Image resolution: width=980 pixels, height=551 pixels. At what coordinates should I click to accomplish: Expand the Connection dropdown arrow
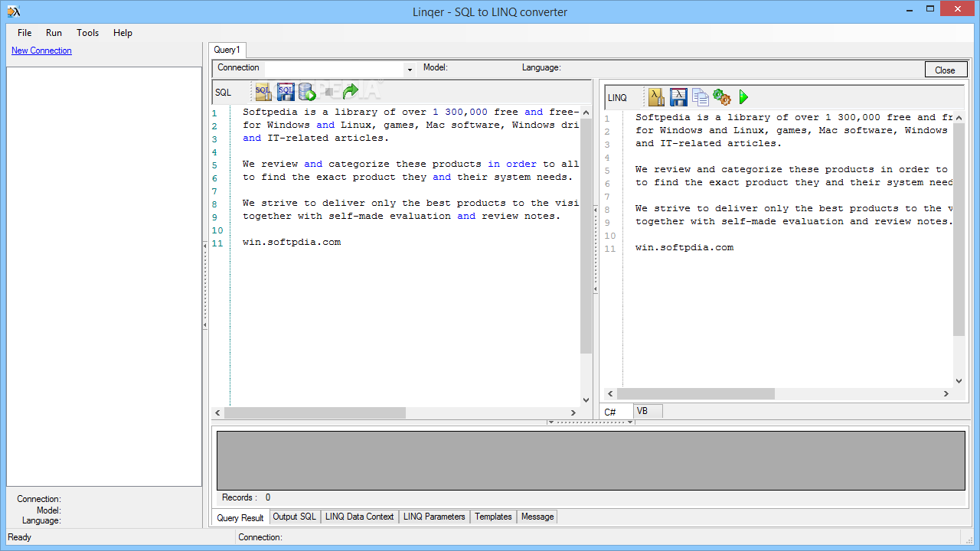[x=410, y=70]
